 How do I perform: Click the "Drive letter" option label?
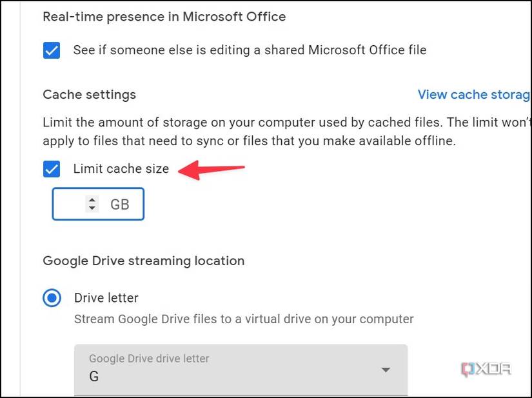(x=106, y=298)
